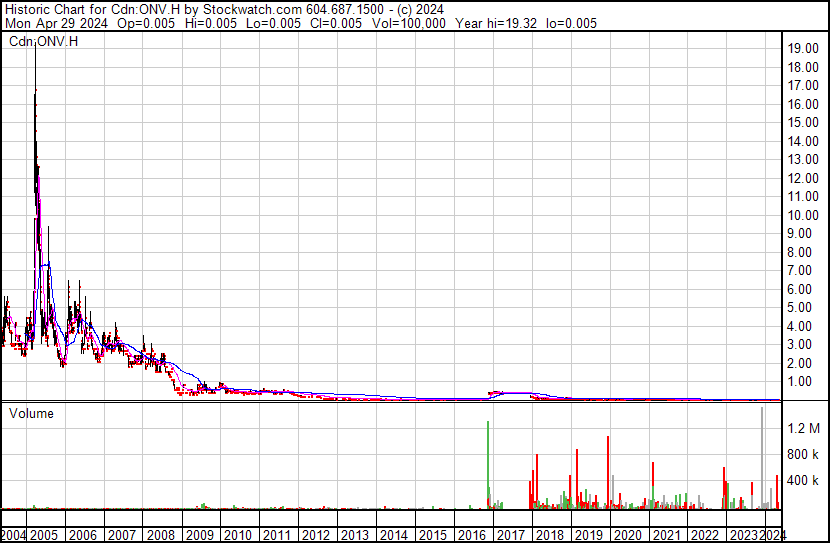This screenshot has width=830, height=543.
Task: Select the 400 k volume axis label
Action: 803,481
